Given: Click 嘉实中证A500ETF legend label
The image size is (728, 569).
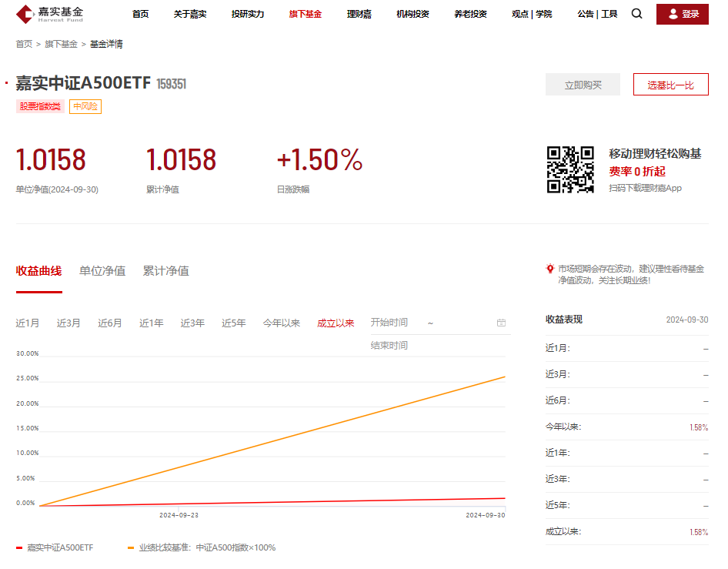Looking at the screenshot, I should tap(60, 547).
